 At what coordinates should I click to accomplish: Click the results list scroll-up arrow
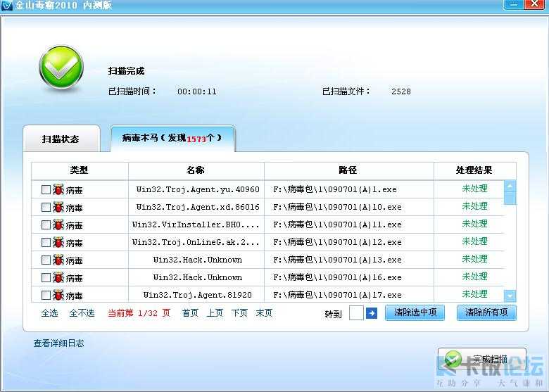pos(510,186)
